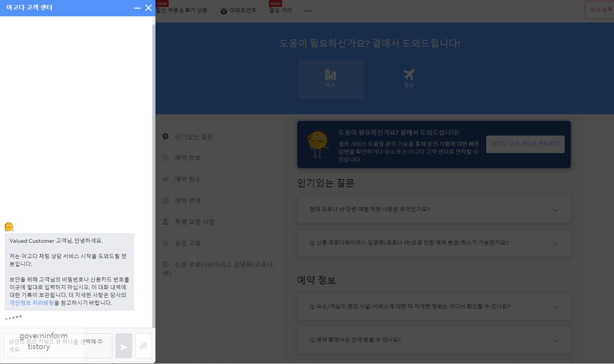This screenshot has height=364, width=614.
Task: Minimize the Agoda customer center chat
Action: pos(138,8)
